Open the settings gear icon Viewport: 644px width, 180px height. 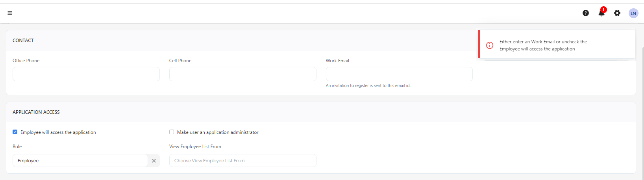coord(617,13)
